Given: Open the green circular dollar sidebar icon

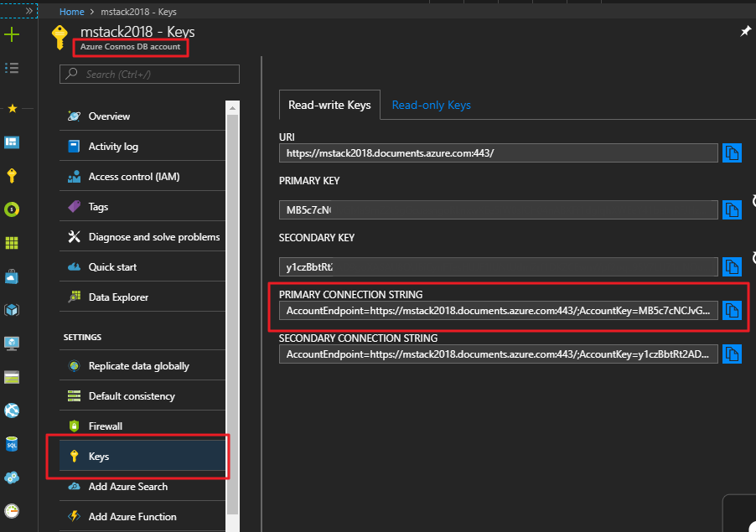Looking at the screenshot, I should click(x=12, y=209).
